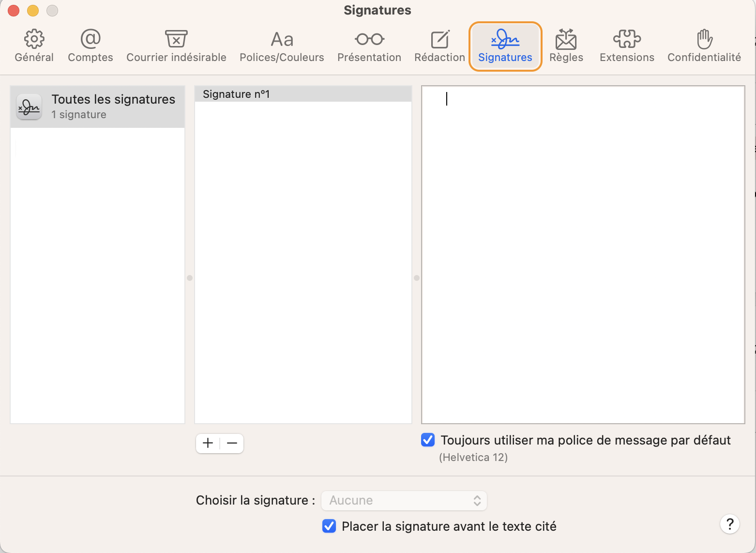Open Polices/Couleurs fonts settings
This screenshot has height=553, width=756.
point(282,46)
